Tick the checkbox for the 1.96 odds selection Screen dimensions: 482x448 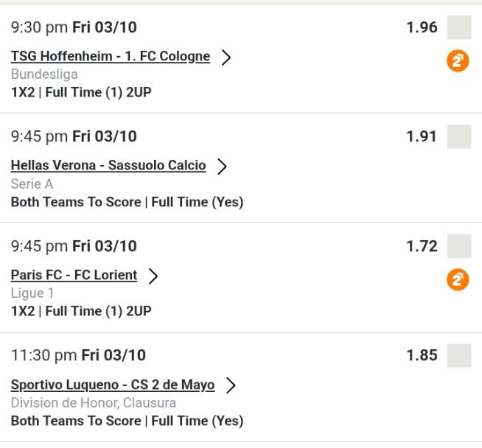tap(458, 28)
